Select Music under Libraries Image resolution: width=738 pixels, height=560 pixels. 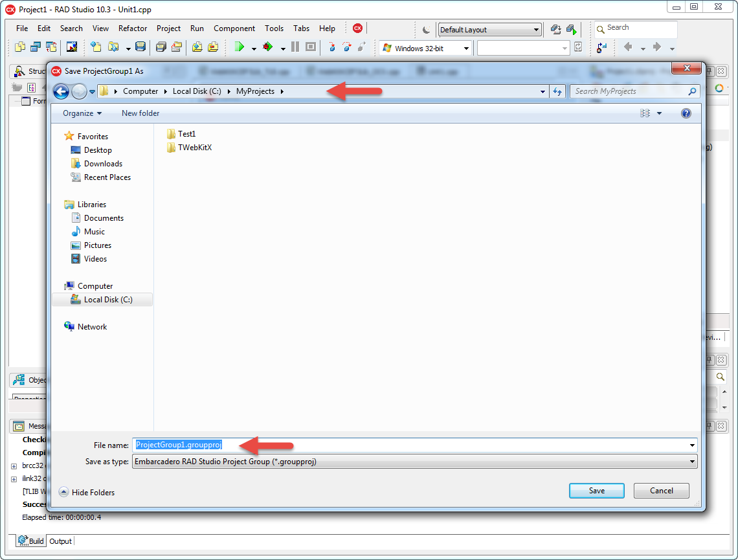tap(88, 232)
